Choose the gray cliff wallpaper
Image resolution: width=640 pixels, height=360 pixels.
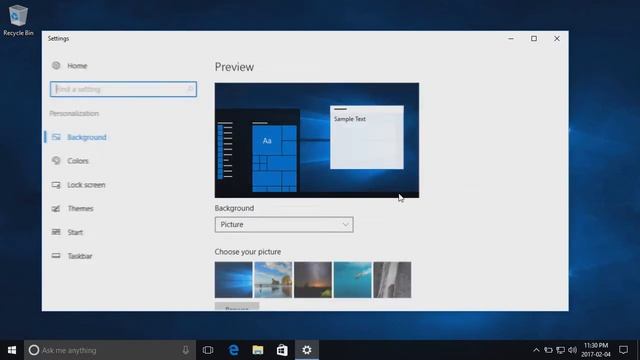392,280
